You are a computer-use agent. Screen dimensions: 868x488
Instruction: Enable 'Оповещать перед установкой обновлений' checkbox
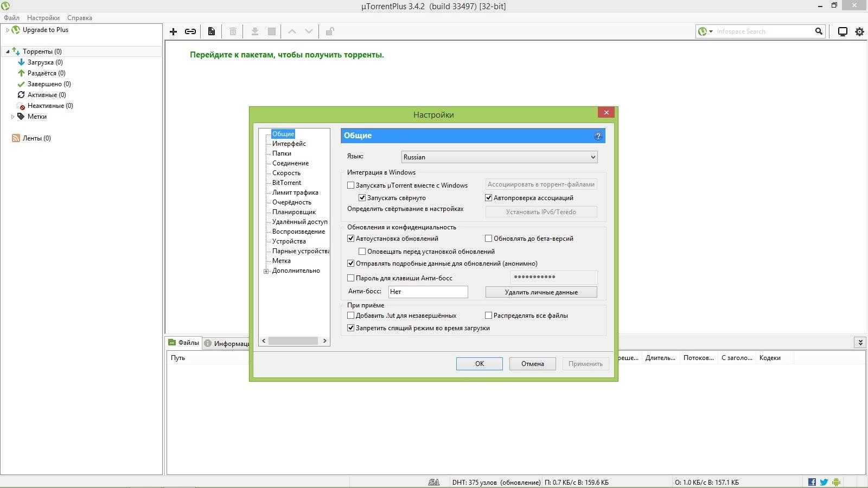[x=362, y=252]
